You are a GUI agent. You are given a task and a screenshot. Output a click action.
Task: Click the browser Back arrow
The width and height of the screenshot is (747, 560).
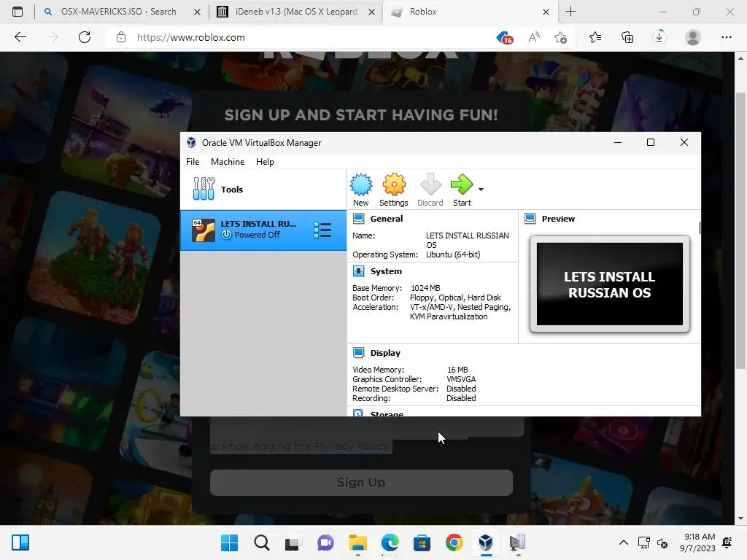coord(20,37)
